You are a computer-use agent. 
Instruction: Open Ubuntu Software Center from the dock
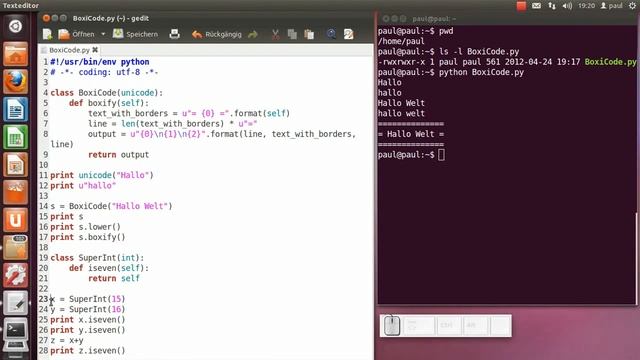click(16, 192)
